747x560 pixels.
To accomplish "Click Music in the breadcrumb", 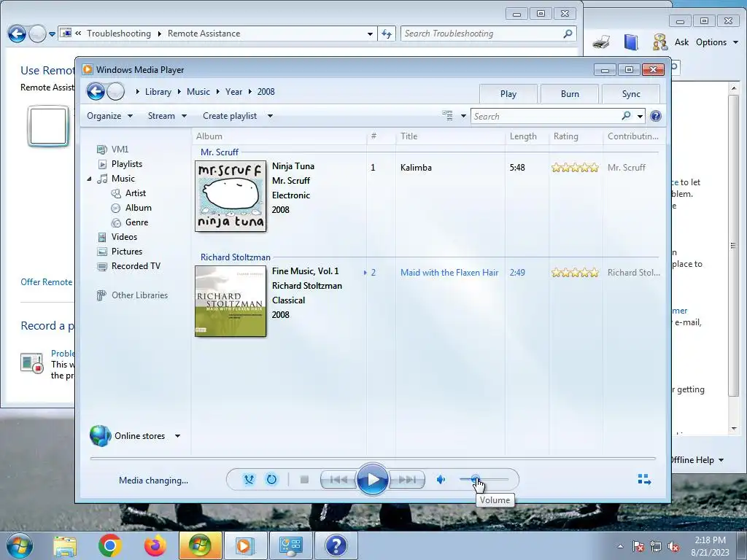I will click(x=198, y=92).
